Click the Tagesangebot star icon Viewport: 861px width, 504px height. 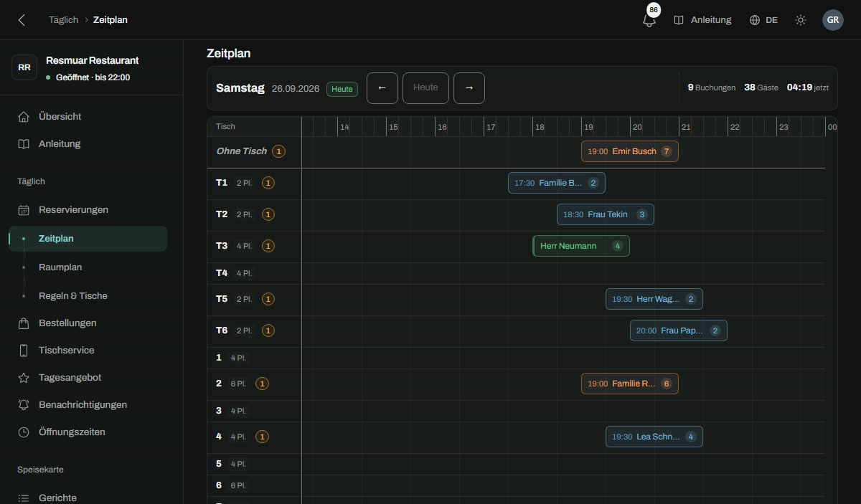pyautogui.click(x=24, y=378)
